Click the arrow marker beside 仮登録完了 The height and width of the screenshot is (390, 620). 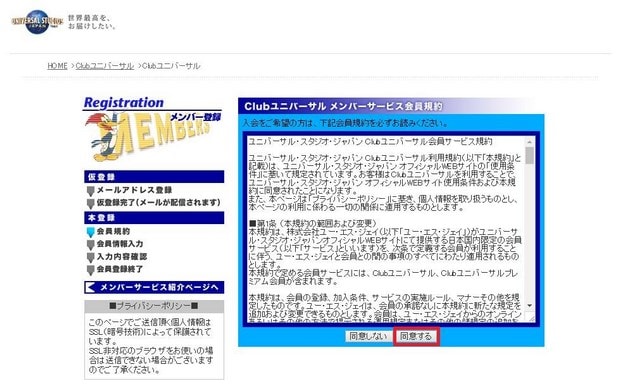91,204
